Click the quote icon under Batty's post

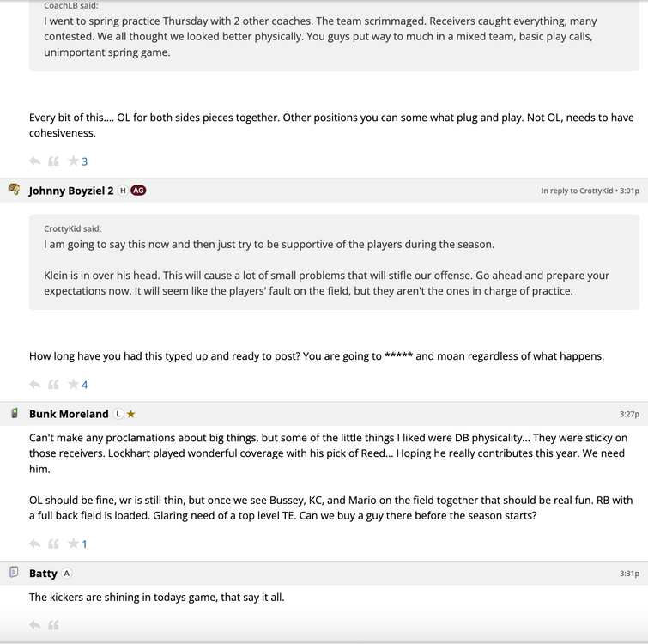(53, 625)
